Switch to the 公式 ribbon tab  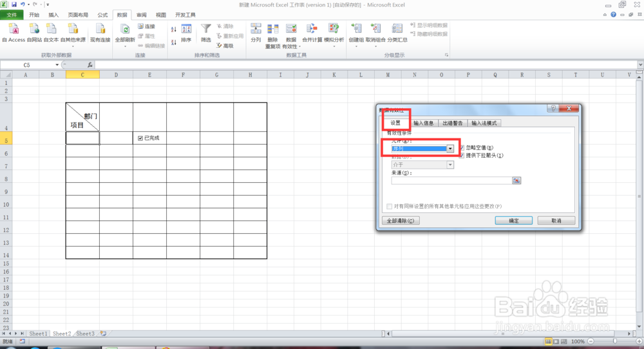pyautogui.click(x=102, y=15)
